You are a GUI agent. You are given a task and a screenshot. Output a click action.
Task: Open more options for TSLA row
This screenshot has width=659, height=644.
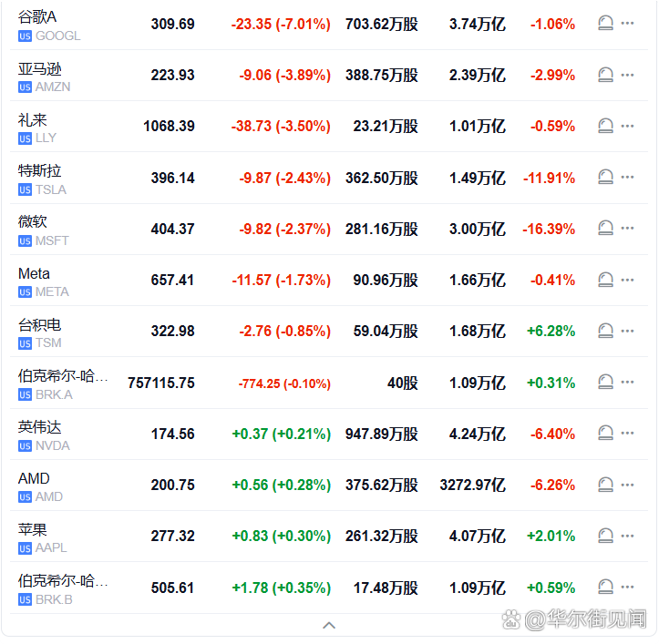tap(627, 177)
